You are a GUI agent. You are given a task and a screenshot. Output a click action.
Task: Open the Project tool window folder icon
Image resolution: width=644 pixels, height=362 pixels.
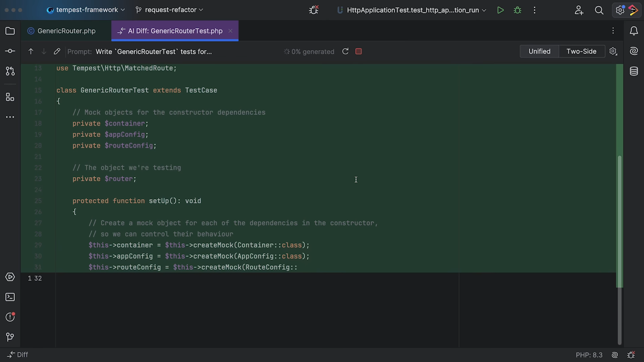coord(10,31)
